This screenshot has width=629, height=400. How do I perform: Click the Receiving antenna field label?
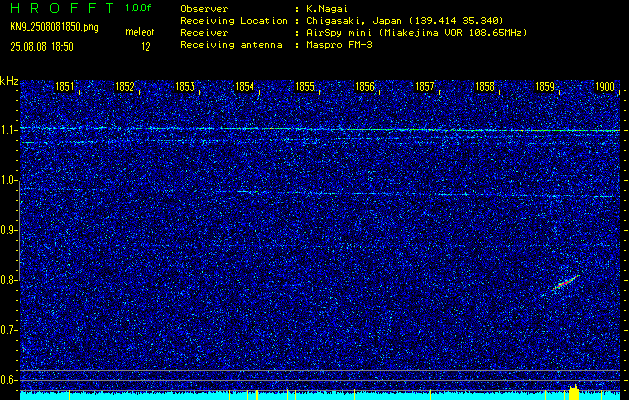231,45
